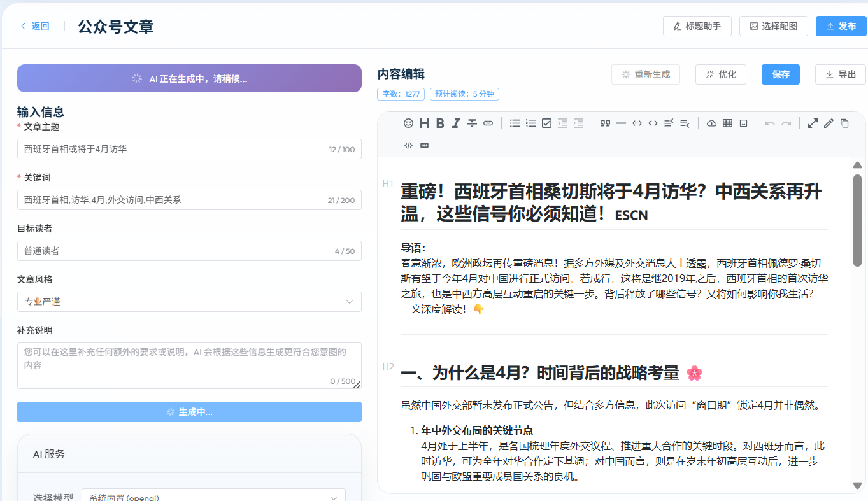Insert a table into the article

(x=727, y=123)
